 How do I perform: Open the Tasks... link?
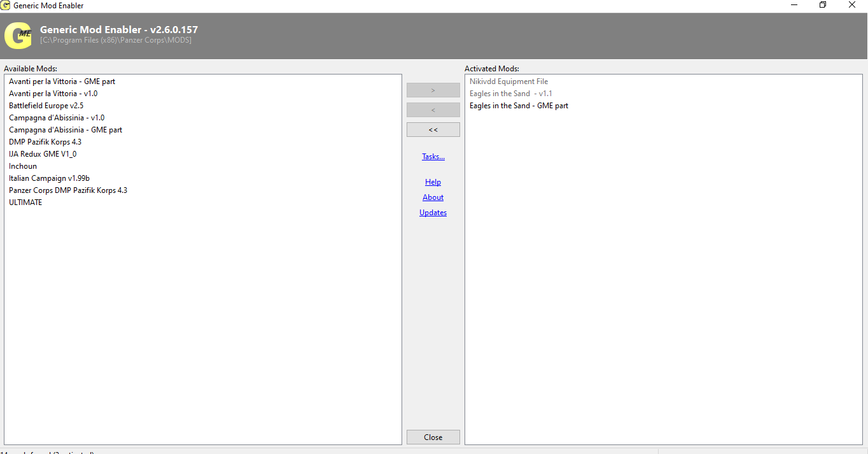(x=433, y=157)
